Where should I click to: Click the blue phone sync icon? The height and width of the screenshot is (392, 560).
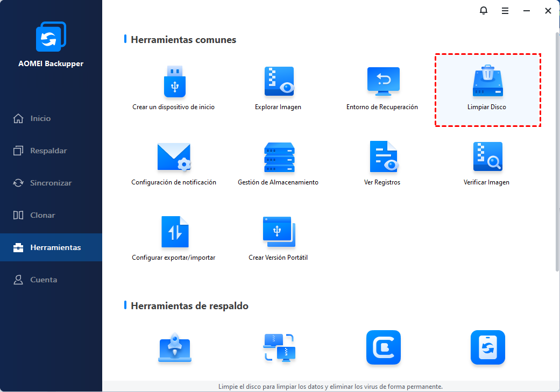[x=487, y=348]
